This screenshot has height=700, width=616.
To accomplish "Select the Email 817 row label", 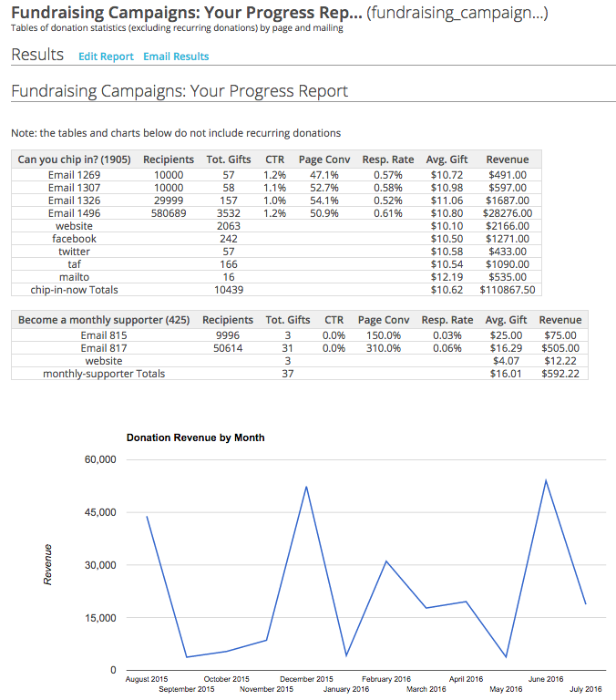I will 104,348.
